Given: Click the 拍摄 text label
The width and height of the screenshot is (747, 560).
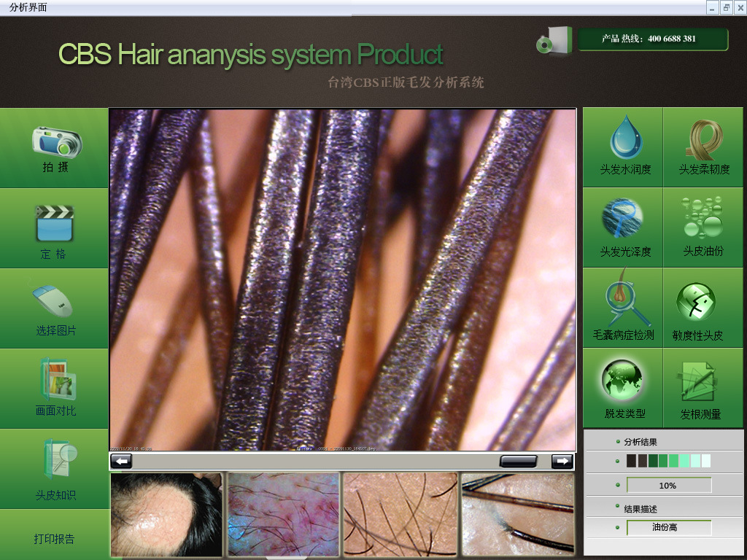Looking at the screenshot, I should coord(55,167).
